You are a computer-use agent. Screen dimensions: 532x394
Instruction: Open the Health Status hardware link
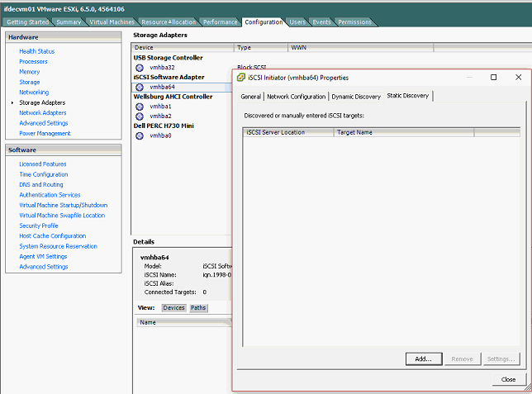tap(37, 51)
